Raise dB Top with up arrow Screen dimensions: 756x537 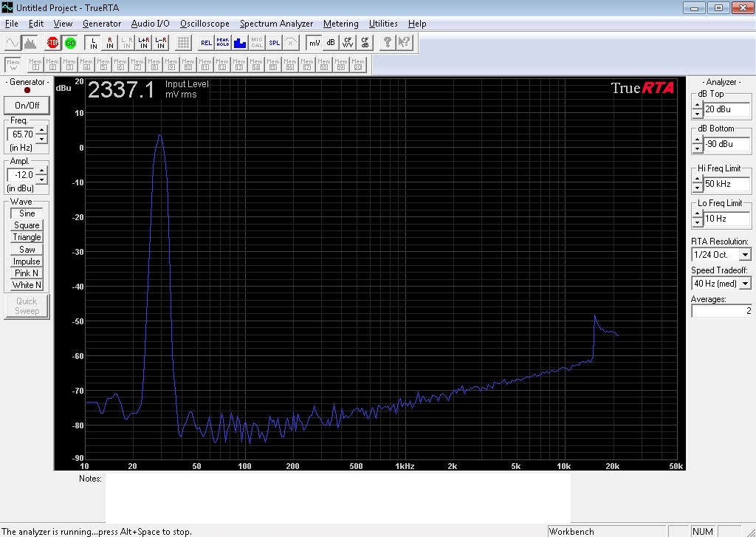pyautogui.click(x=697, y=105)
